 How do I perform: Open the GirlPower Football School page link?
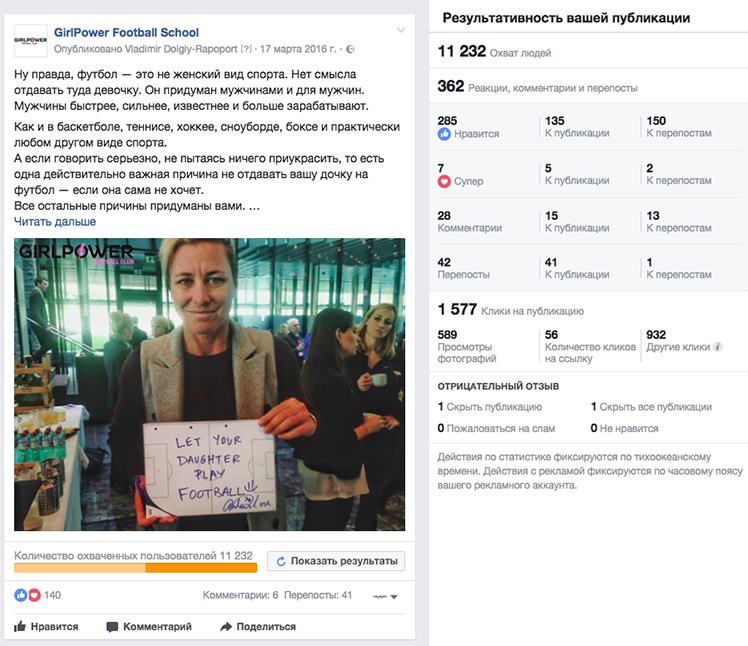126,32
